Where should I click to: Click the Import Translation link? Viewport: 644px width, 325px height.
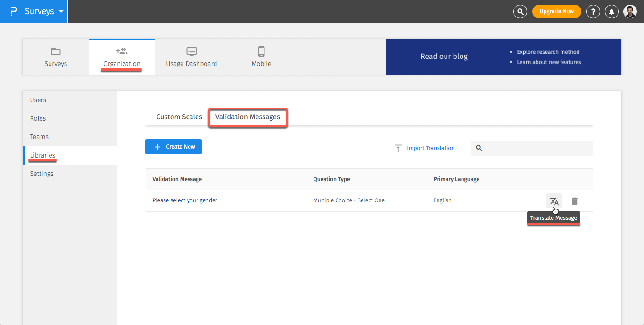[430, 148]
